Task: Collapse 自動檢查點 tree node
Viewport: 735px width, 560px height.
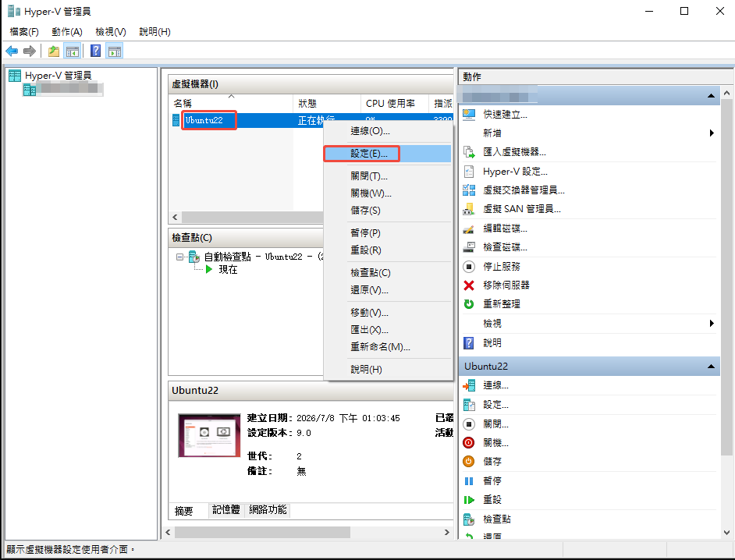Action: point(179,257)
